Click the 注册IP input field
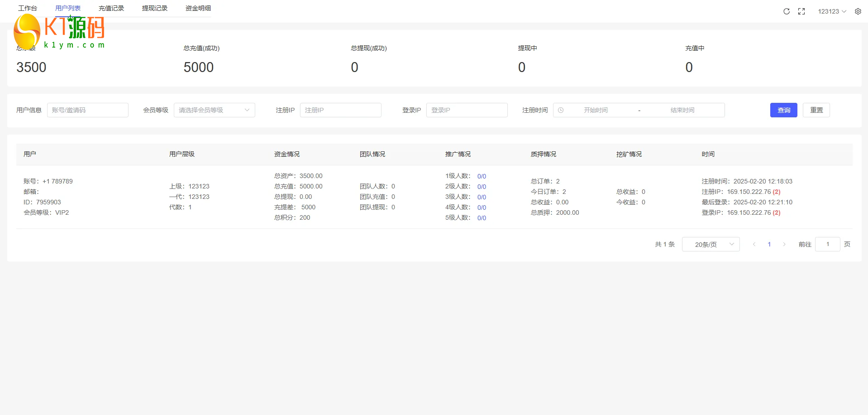 (x=340, y=110)
